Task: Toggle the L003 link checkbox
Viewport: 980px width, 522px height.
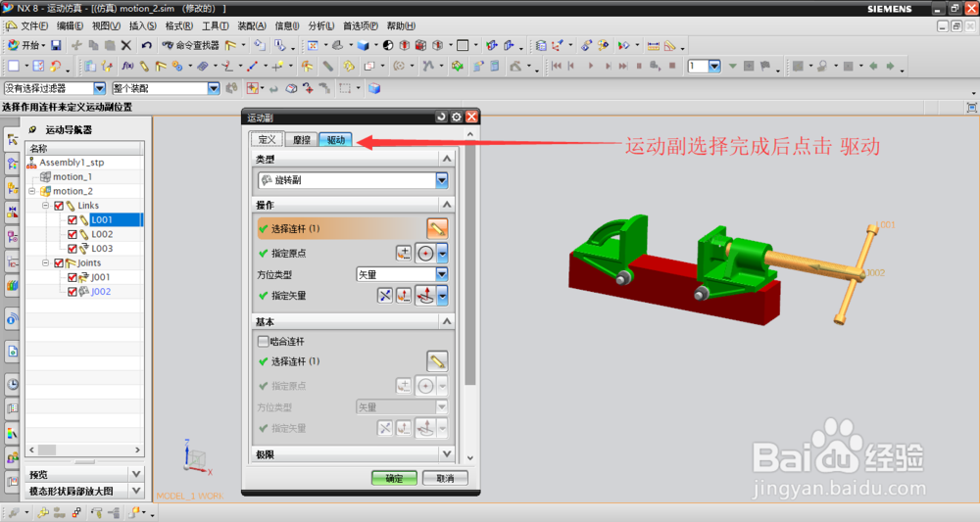Action: tap(73, 249)
